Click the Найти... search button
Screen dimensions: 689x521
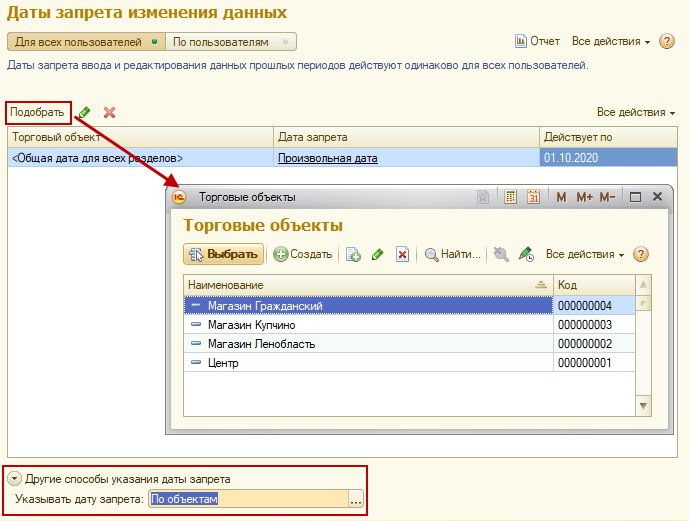click(x=453, y=254)
